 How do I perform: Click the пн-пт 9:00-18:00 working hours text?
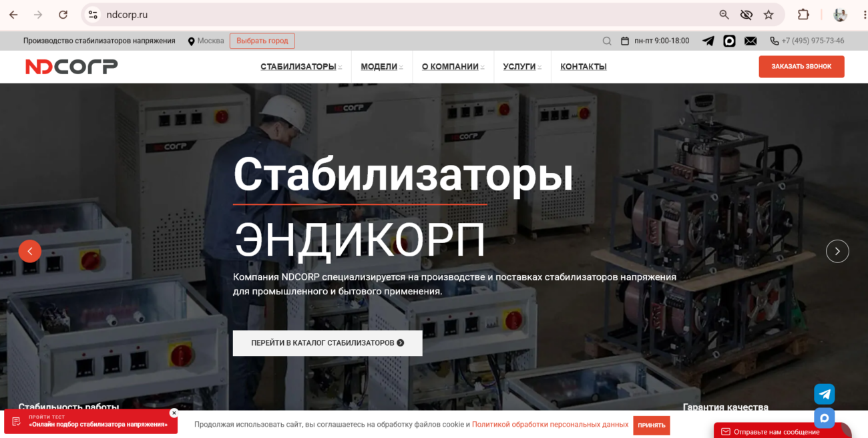662,41
